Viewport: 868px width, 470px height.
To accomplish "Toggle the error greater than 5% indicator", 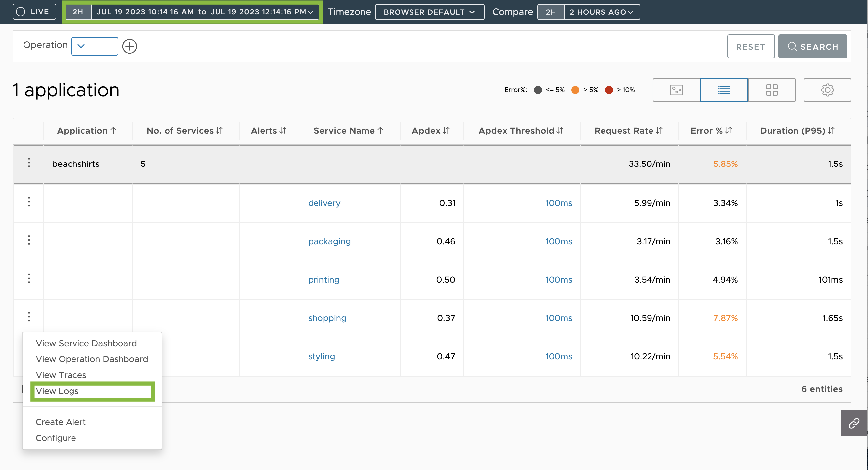I will tap(576, 90).
